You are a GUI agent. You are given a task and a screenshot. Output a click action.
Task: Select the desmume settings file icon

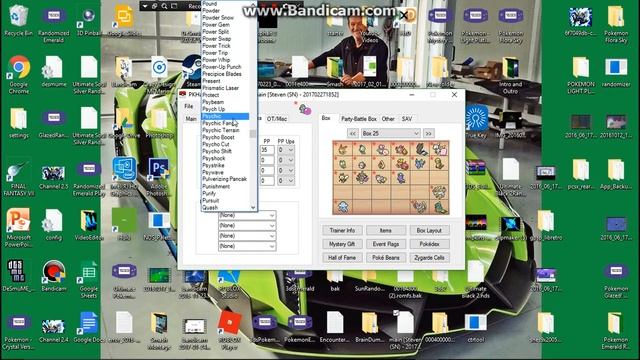(53, 71)
